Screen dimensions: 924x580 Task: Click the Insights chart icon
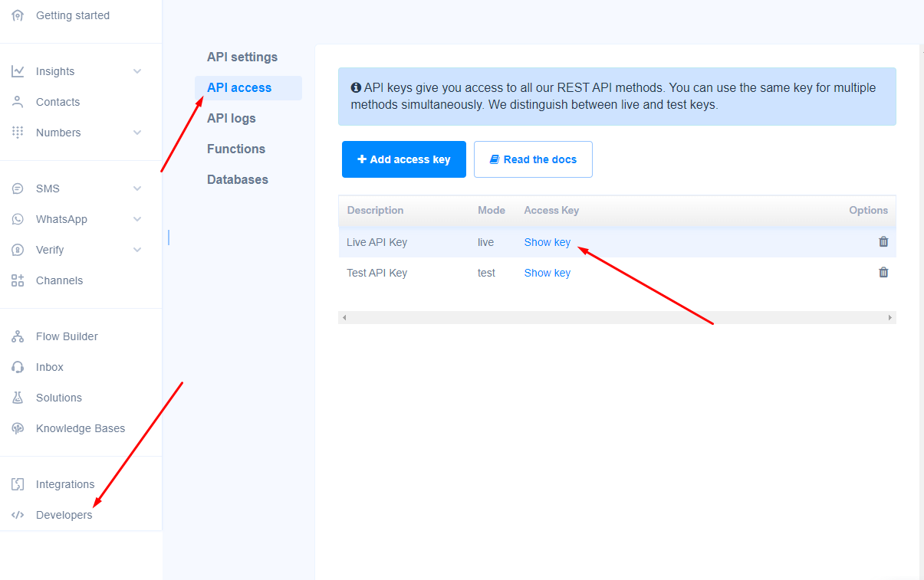[18, 71]
